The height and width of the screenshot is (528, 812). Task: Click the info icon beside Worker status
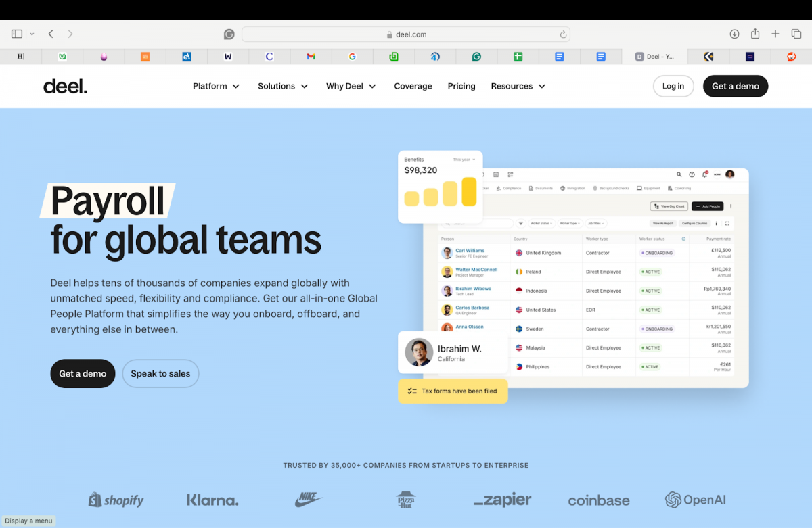[683, 239]
